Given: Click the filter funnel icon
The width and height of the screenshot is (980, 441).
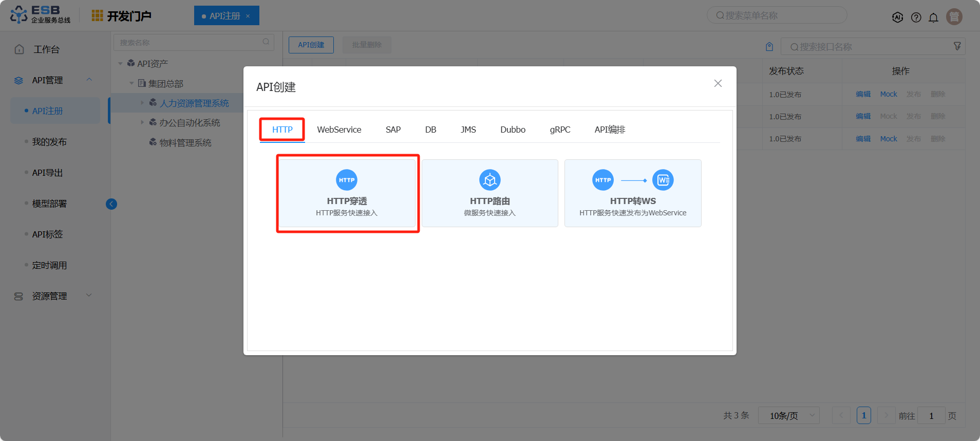Looking at the screenshot, I should [x=957, y=46].
